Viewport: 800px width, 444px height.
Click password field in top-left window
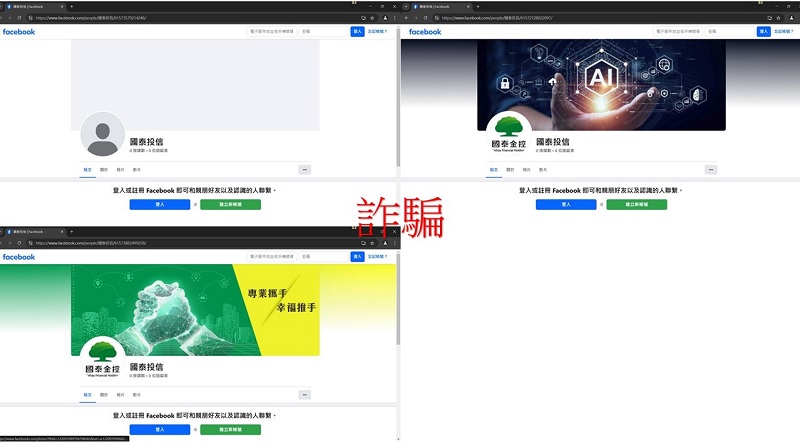coord(323,31)
